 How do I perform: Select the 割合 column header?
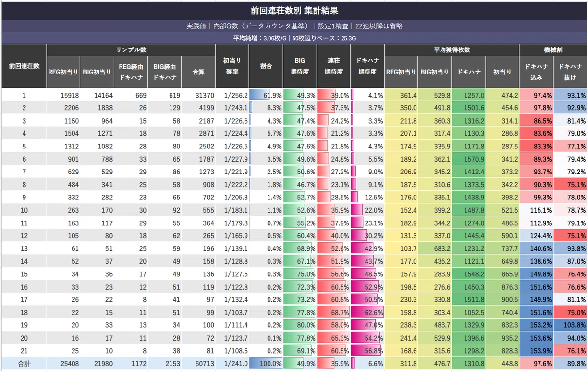[266, 66]
